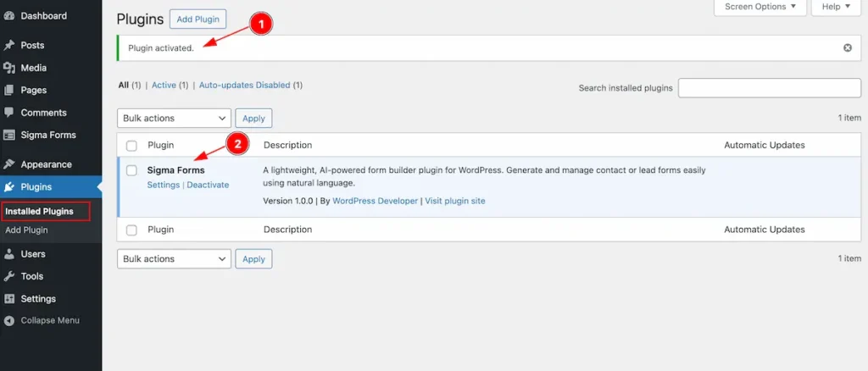Click bottom Automatic Updates footer label

[x=765, y=230]
